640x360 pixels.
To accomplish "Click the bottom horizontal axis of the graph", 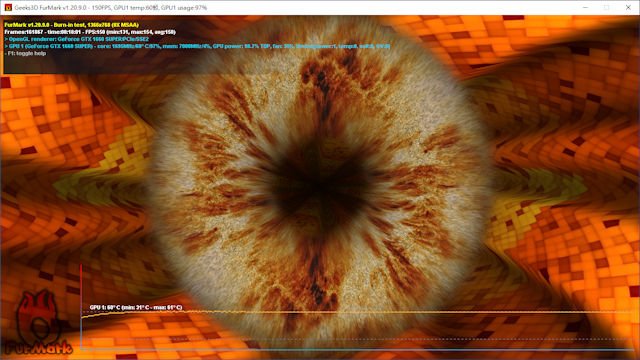I will 355,349.
